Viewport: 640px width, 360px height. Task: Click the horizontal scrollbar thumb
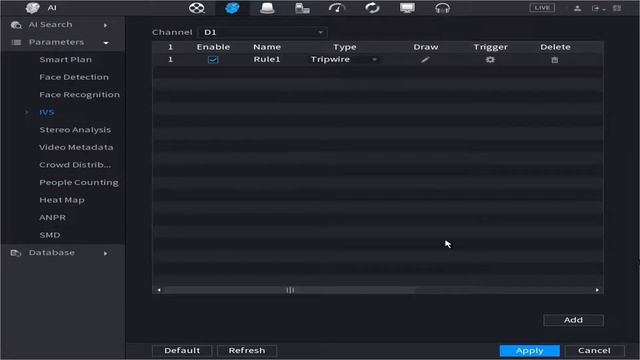click(x=290, y=290)
